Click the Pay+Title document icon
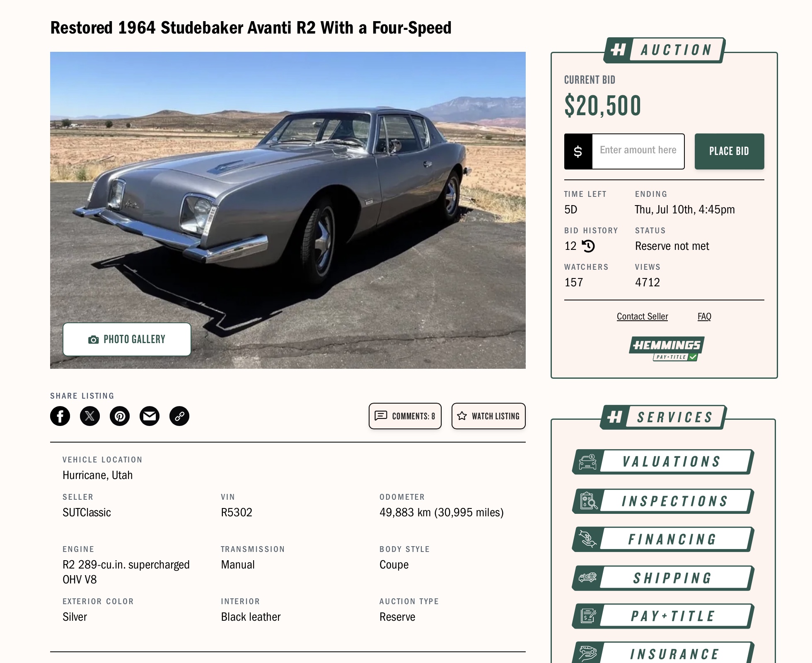 588,616
